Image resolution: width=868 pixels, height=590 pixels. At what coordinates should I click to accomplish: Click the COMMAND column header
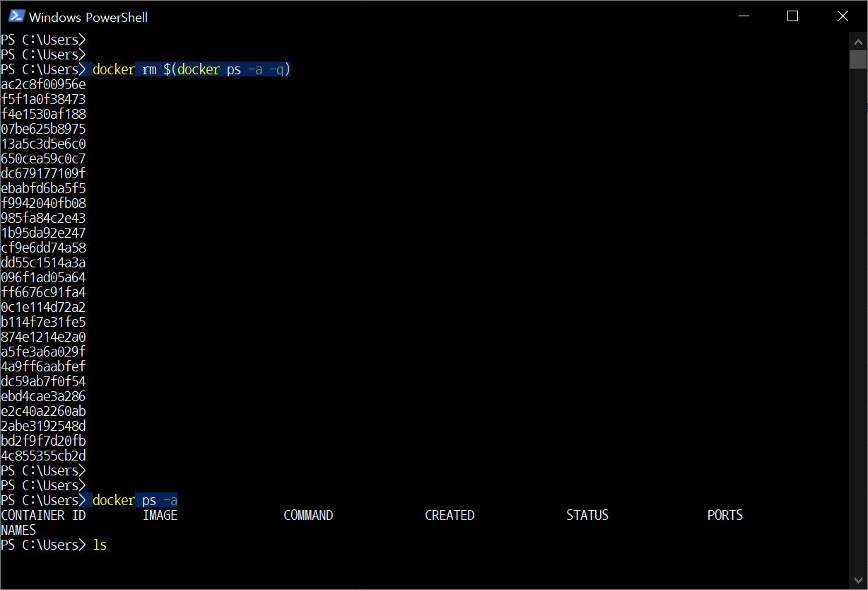point(308,515)
